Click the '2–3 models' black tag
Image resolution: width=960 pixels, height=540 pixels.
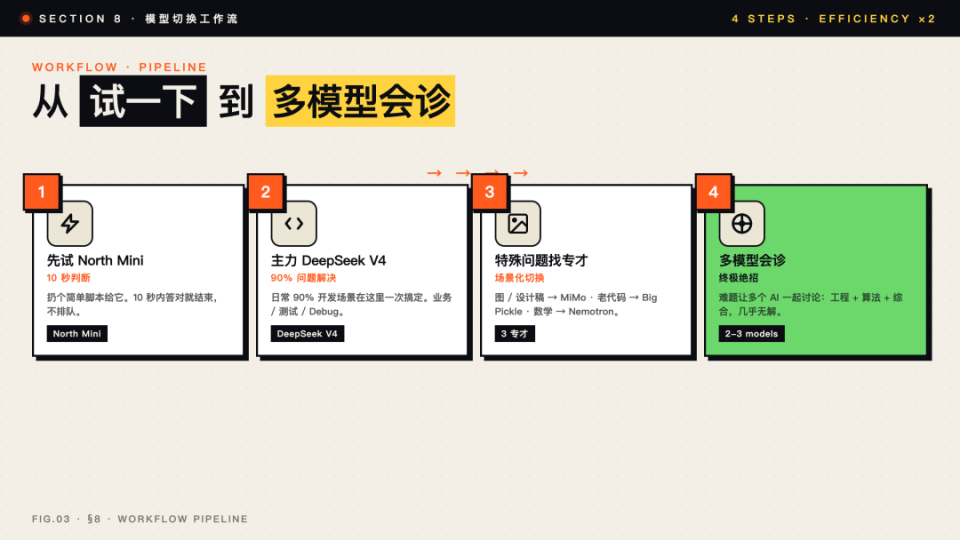coord(752,334)
